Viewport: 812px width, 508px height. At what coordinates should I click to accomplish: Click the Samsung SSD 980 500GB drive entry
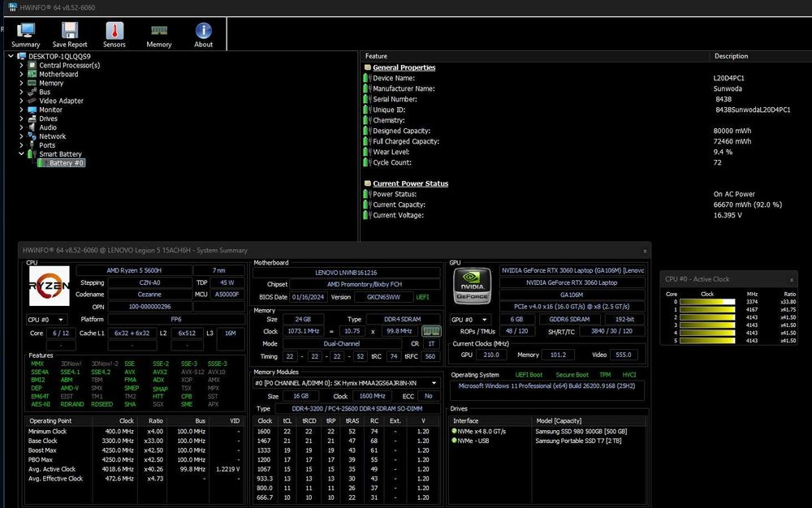point(581,432)
